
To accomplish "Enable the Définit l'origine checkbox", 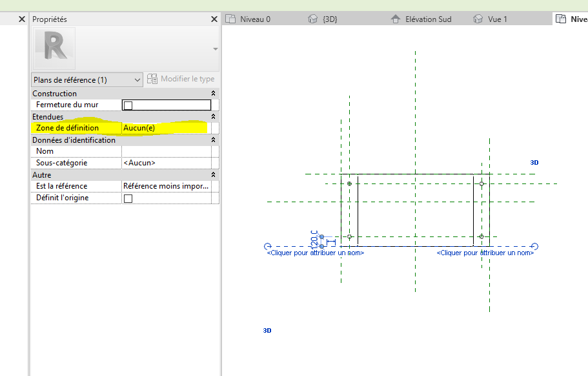I will click(x=128, y=198).
